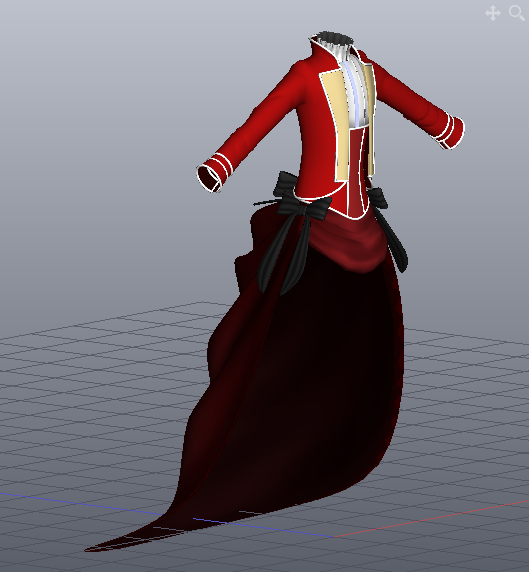Activate the magnifier zoom tool
Image resolution: width=529 pixels, height=572 pixels.
[517, 13]
